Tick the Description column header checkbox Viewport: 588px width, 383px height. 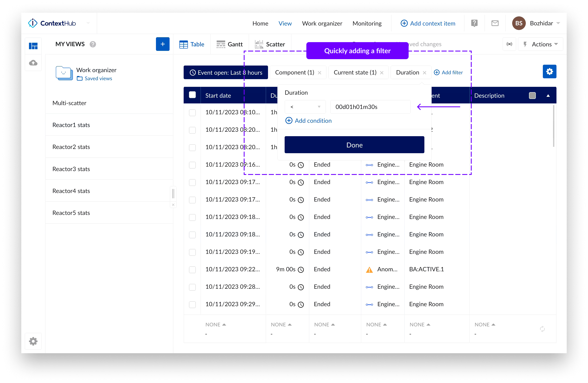coord(532,96)
